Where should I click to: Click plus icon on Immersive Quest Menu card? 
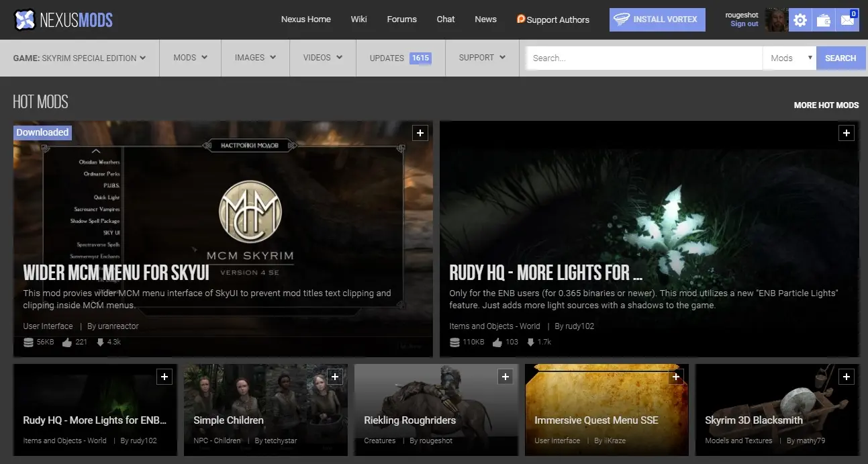pyautogui.click(x=676, y=377)
